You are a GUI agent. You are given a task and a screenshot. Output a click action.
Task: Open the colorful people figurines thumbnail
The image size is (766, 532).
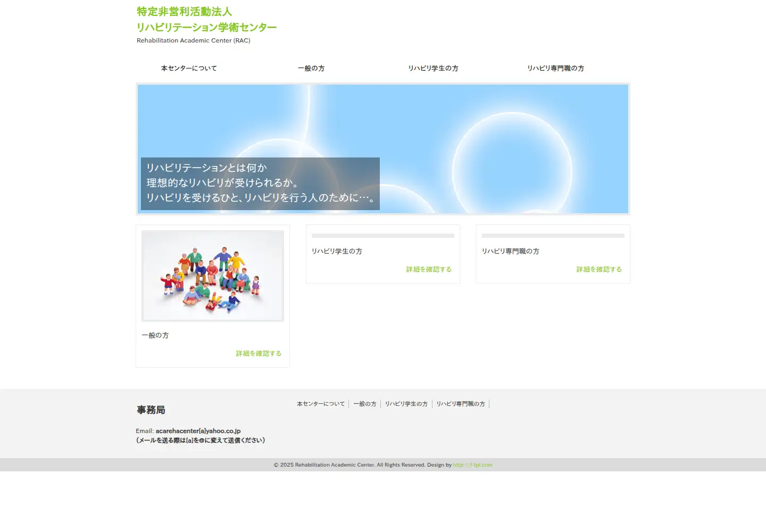(x=213, y=276)
